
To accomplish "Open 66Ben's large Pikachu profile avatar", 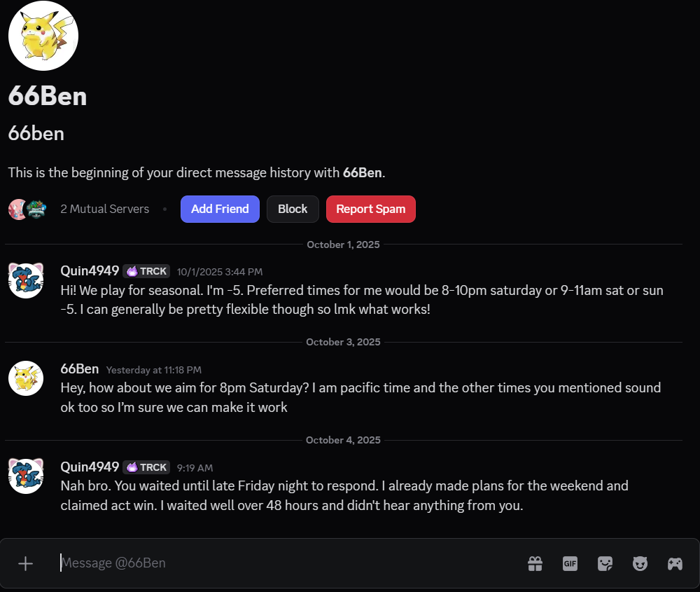I will pos(43,36).
